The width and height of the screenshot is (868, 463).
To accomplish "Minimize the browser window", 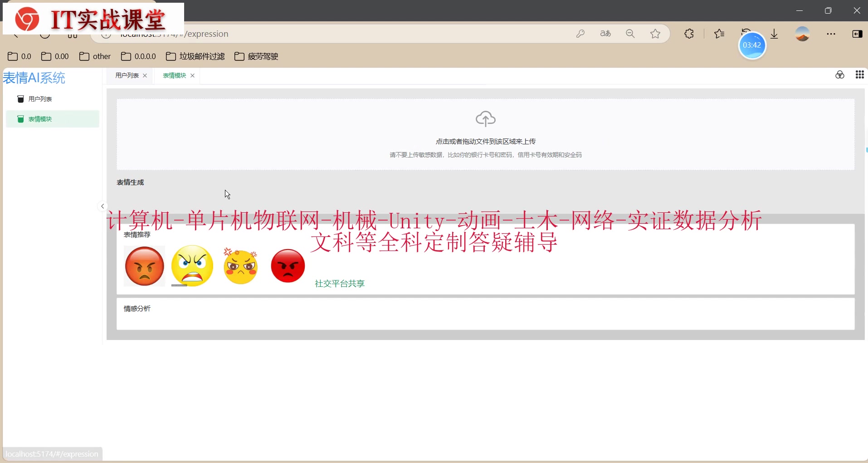I will pyautogui.click(x=800, y=10).
